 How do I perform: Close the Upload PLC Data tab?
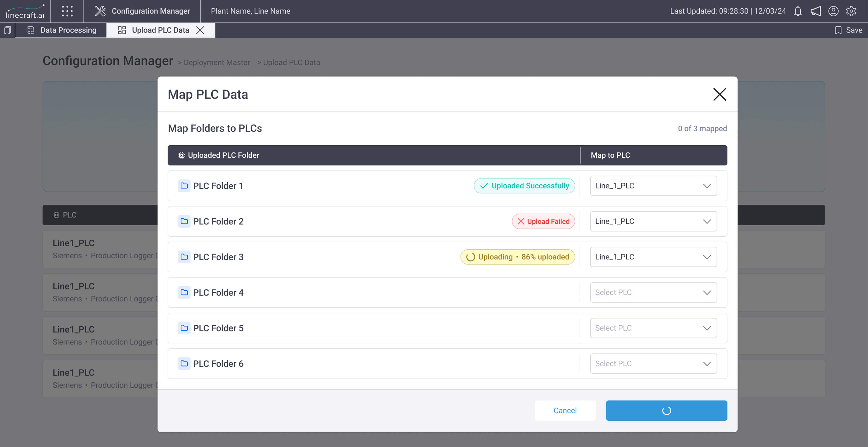tap(200, 30)
